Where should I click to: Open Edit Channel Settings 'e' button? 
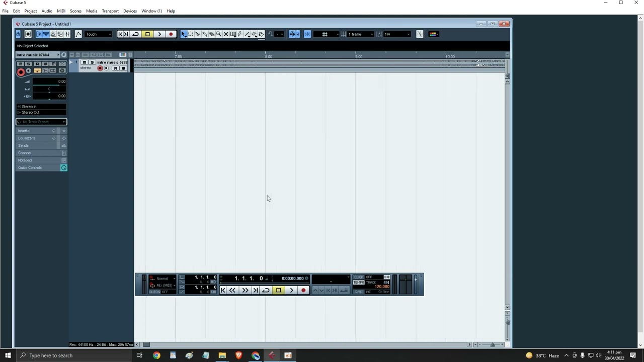coord(63,55)
